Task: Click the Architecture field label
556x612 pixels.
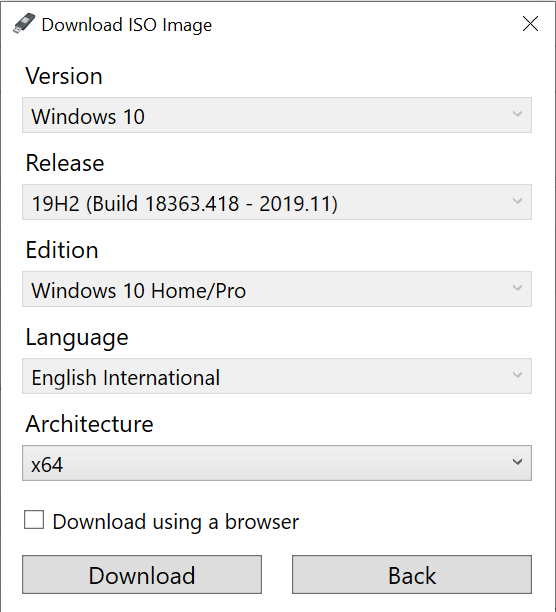Action: [89, 424]
